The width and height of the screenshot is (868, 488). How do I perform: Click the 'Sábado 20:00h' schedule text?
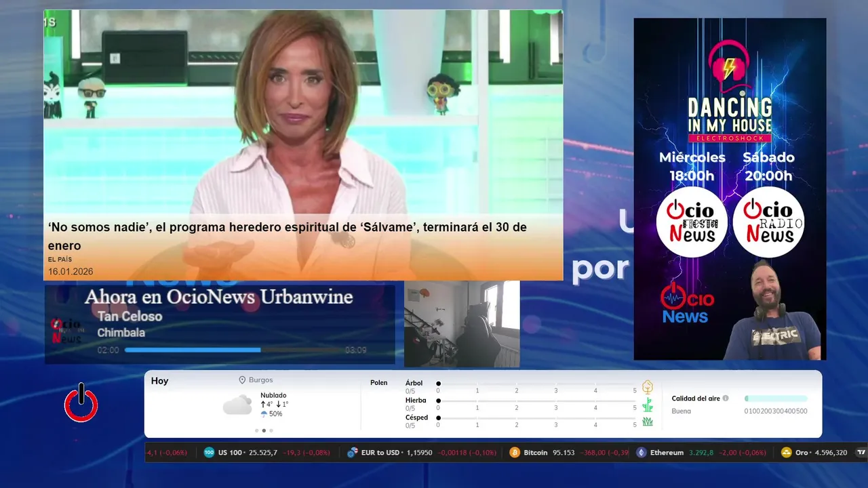(768, 167)
